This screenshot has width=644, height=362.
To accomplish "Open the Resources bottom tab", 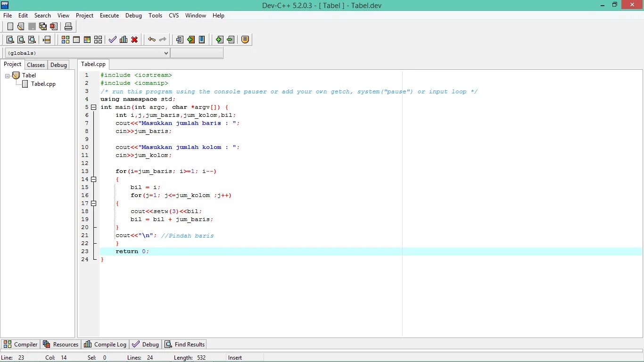I will pos(61,345).
